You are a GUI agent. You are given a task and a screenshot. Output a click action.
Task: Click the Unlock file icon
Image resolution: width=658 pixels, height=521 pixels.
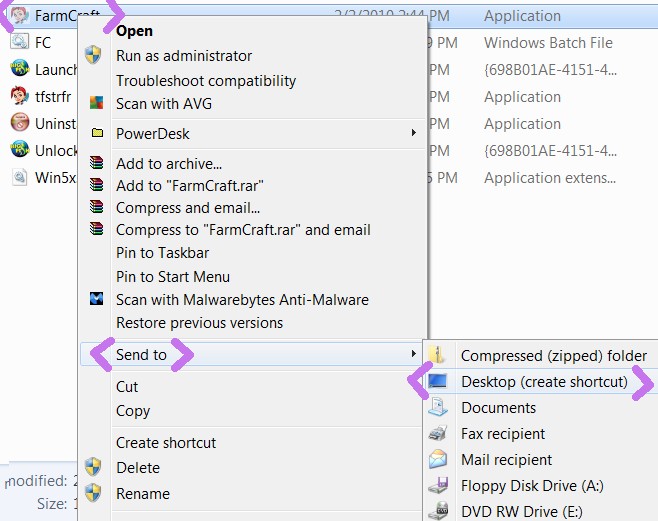[20, 149]
